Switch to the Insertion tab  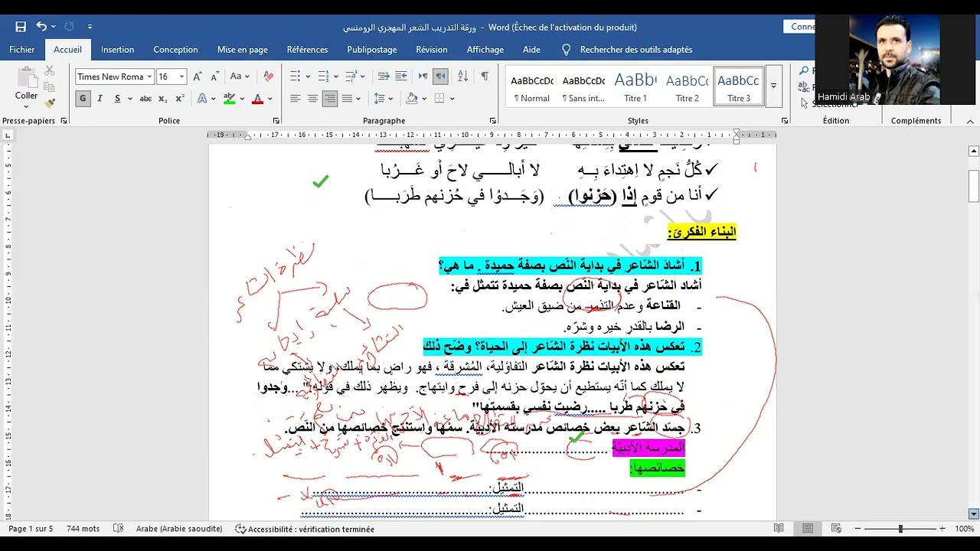[117, 50]
